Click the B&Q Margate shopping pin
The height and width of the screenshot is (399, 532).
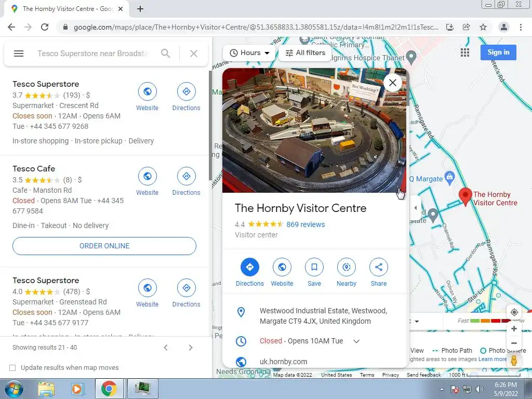click(x=449, y=178)
